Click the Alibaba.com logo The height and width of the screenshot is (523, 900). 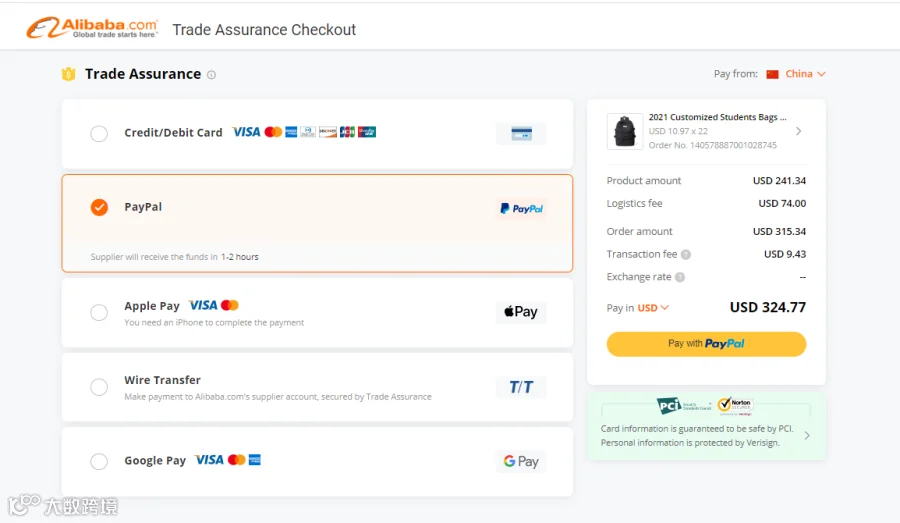pyautogui.click(x=92, y=28)
